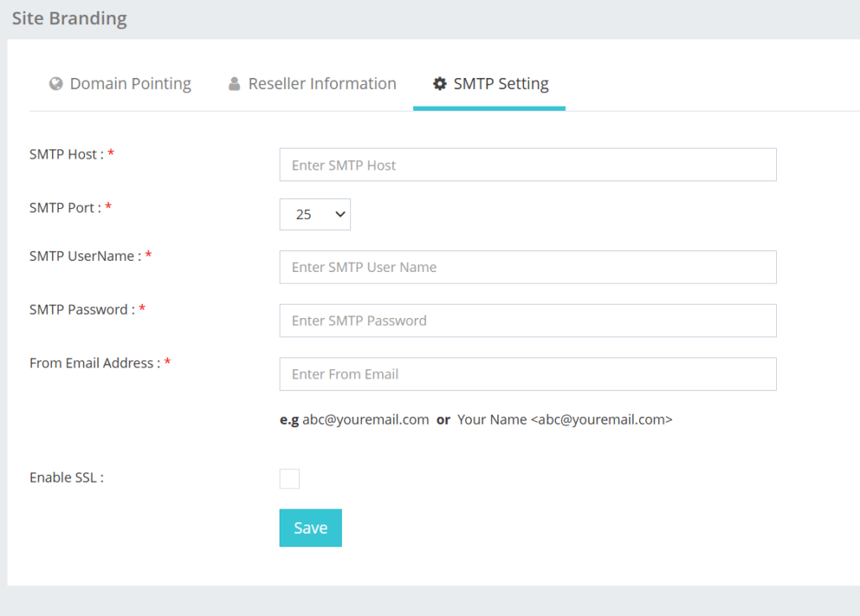Click into the SMTP User Name field
The image size is (860, 616).
[x=527, y=267]
